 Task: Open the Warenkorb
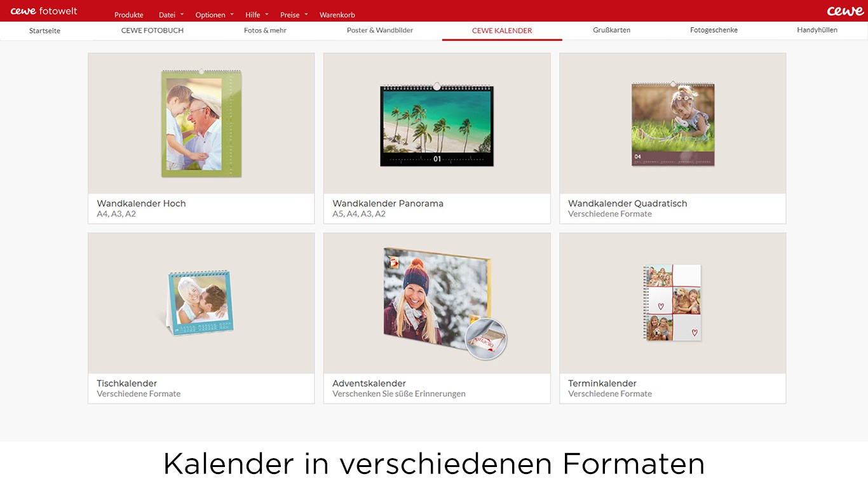click(x=337, y=14)
